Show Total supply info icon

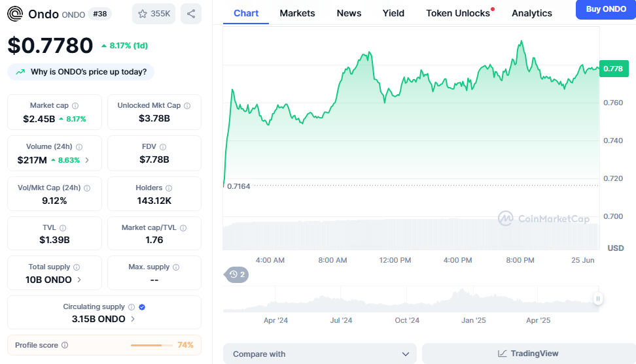click(77, 267)
